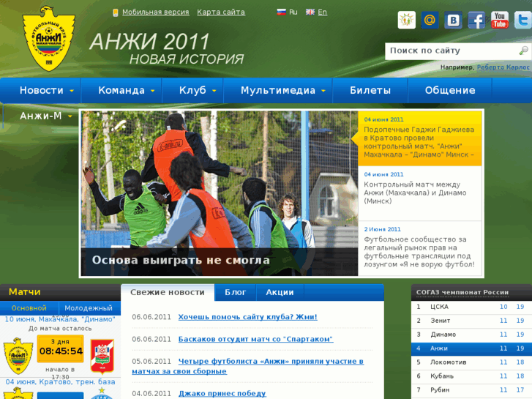Image resolution: width=532 pixels, height=399 pixels.
Task: Click the countdown timer 08:45:54
Action: pyautogui.click(x=61, y=351)
